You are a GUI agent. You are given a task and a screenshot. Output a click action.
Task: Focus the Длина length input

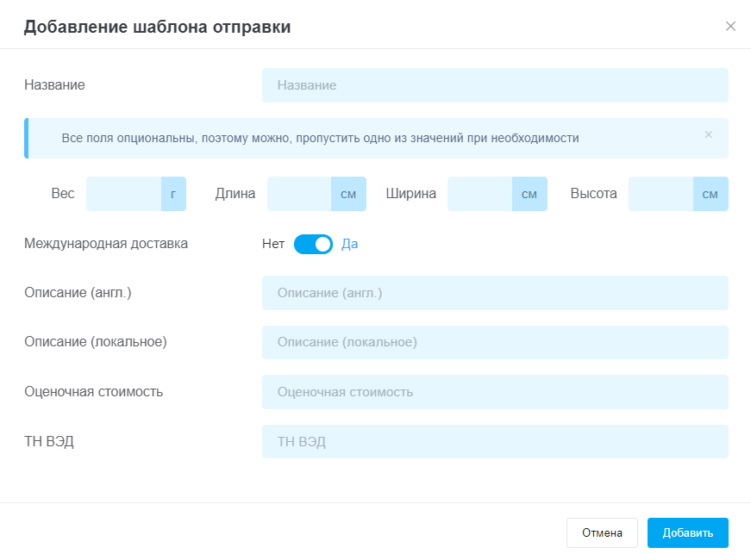pyautogui.click(x=299, y=194)
